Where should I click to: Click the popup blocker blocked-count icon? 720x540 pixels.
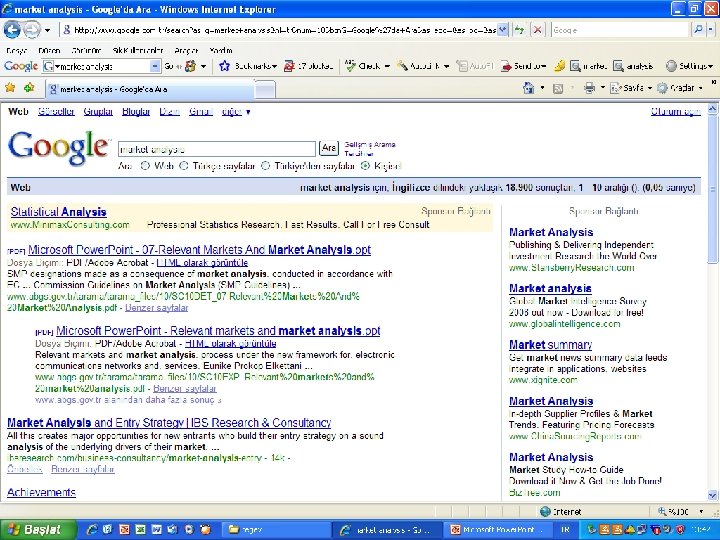(289, 66)
